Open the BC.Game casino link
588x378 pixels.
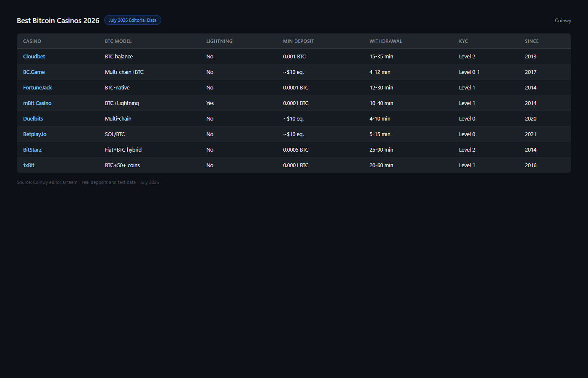click(34, 72)
